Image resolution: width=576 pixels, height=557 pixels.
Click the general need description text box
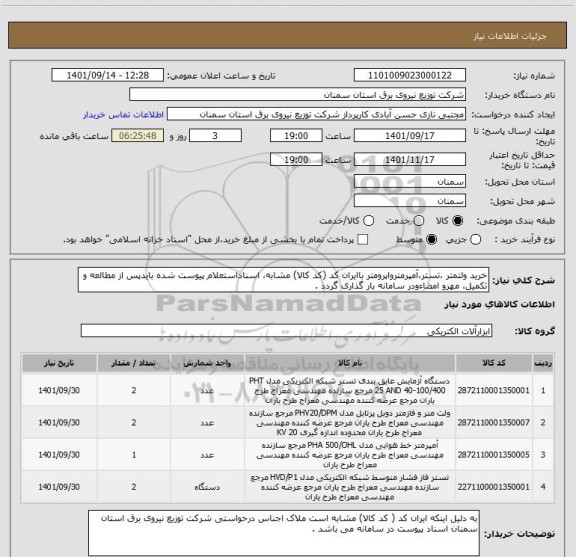coord(284,280)
